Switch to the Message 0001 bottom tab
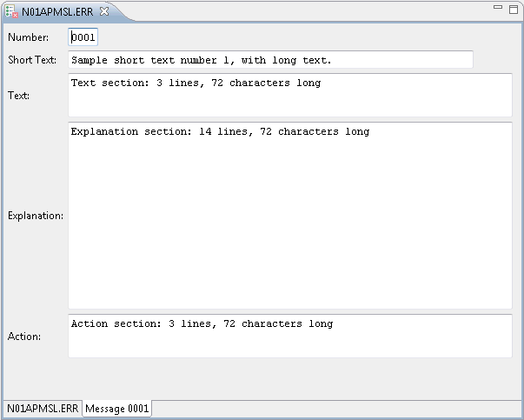 click(117, 409)
